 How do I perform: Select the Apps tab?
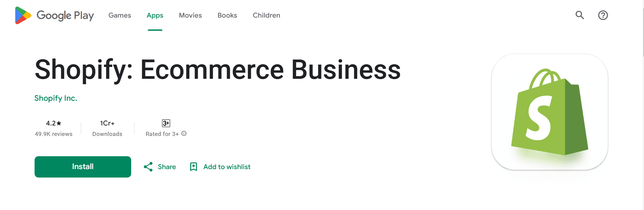point(155,15)
